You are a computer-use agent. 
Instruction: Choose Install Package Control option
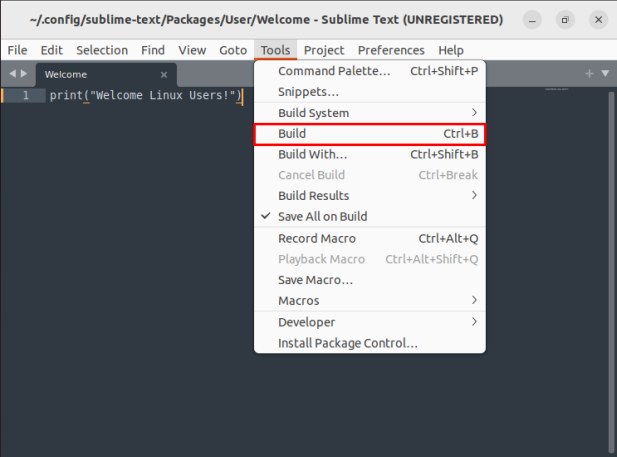[347, 343]
